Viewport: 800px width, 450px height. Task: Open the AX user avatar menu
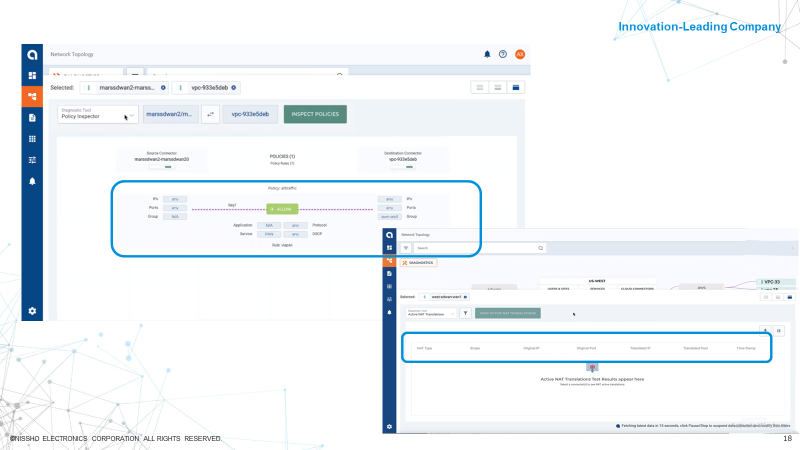tap(520, 54)
